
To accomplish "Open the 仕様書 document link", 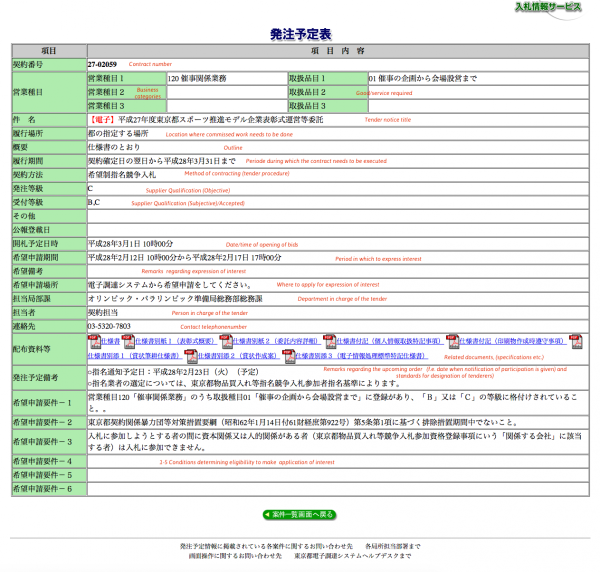I will coord(109,341).
